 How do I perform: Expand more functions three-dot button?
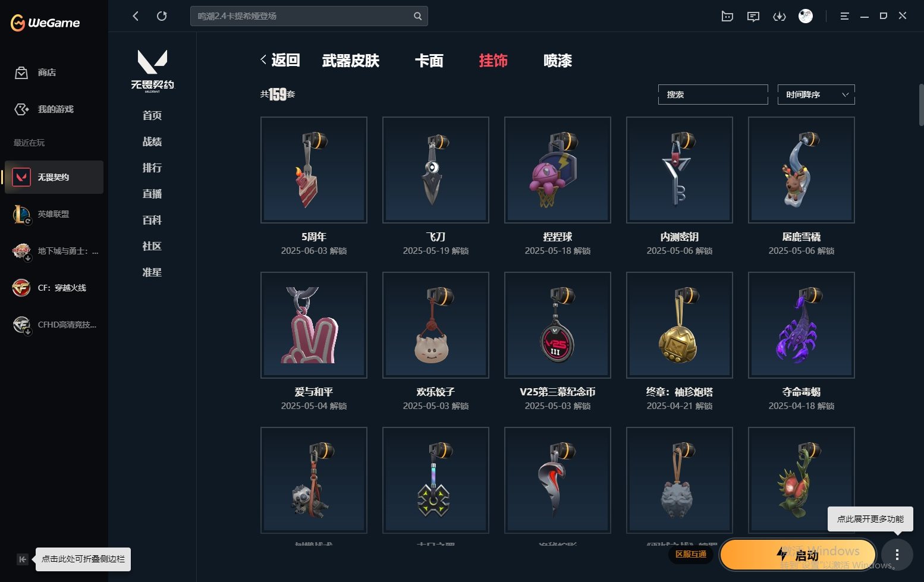[x=897, y=555]
